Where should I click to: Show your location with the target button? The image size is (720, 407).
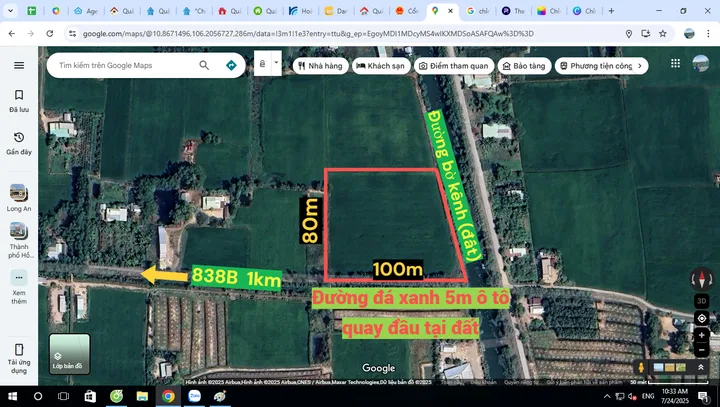[701, 318]
